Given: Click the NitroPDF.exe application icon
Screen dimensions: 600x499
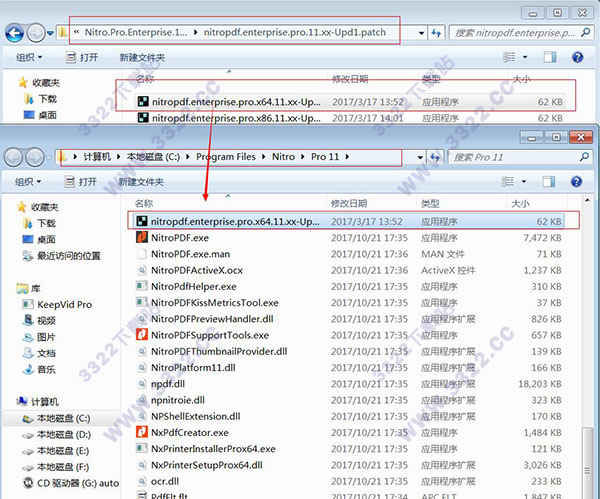Looking at the screenshot, I should 142,237.
